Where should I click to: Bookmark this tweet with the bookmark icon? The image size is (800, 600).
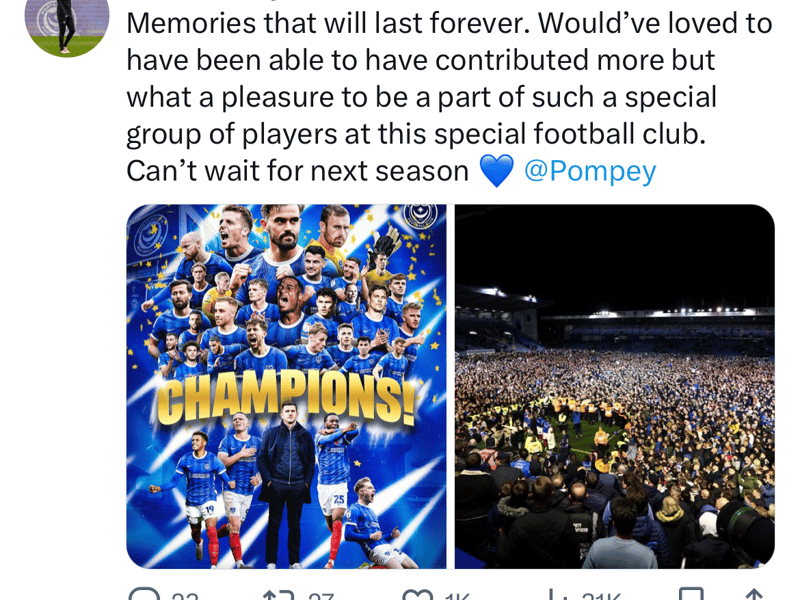[691, 595]
